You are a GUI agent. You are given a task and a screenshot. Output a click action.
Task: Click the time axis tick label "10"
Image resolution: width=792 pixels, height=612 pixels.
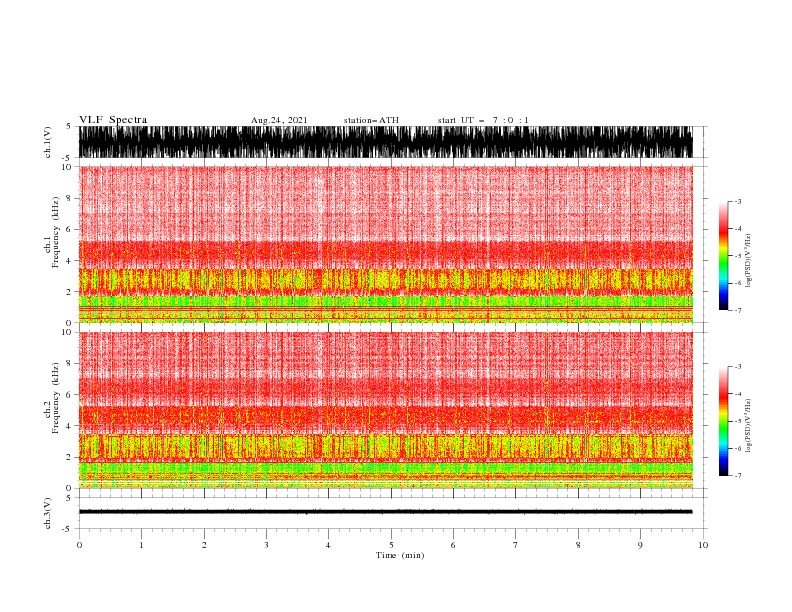[x=703, y=545]
